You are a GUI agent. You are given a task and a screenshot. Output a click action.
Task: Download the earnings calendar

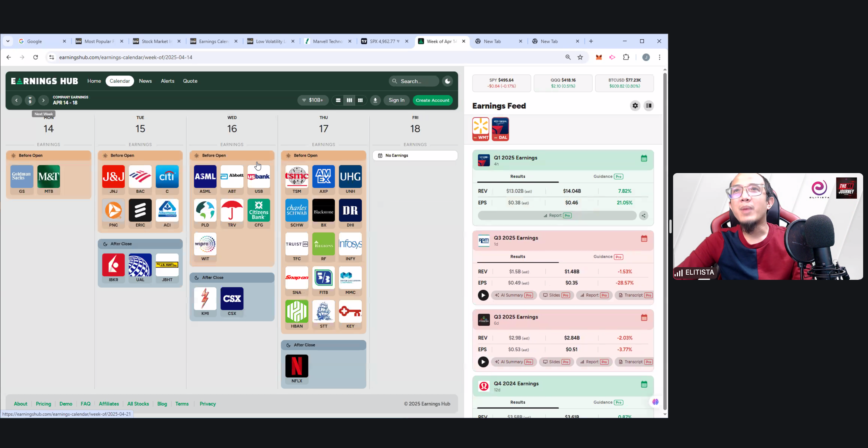375,100
